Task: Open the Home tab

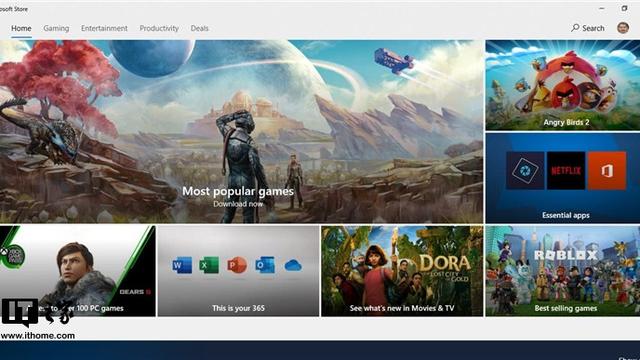Action: coord(21,28)
